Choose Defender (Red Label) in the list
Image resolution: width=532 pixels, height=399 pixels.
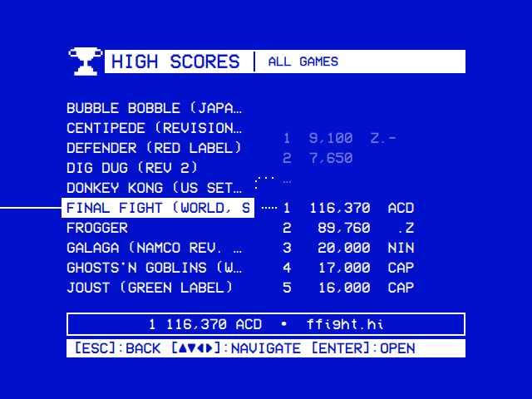point(154,148)
